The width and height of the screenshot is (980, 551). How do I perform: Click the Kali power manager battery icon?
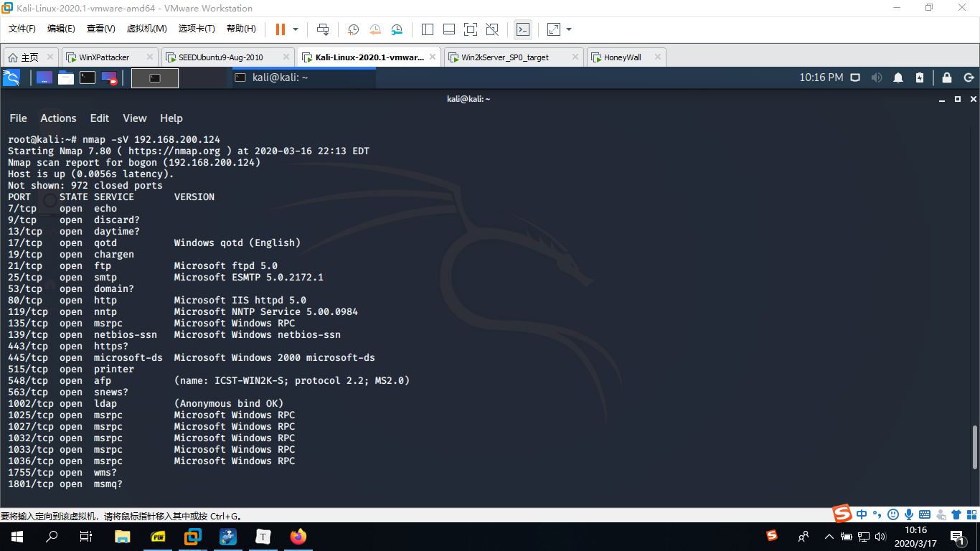920,77
